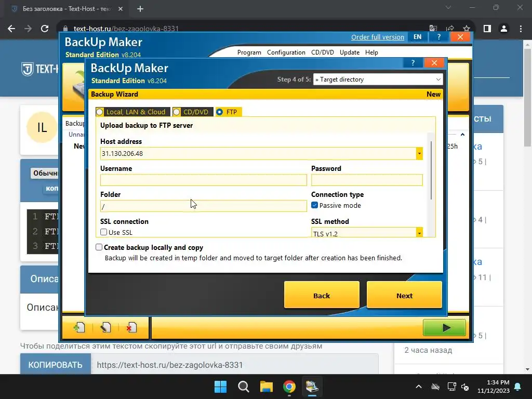This screenshot has height=399, width=532.
Task: Open the notifications bell icon
Action: click(x=518, y=387)
